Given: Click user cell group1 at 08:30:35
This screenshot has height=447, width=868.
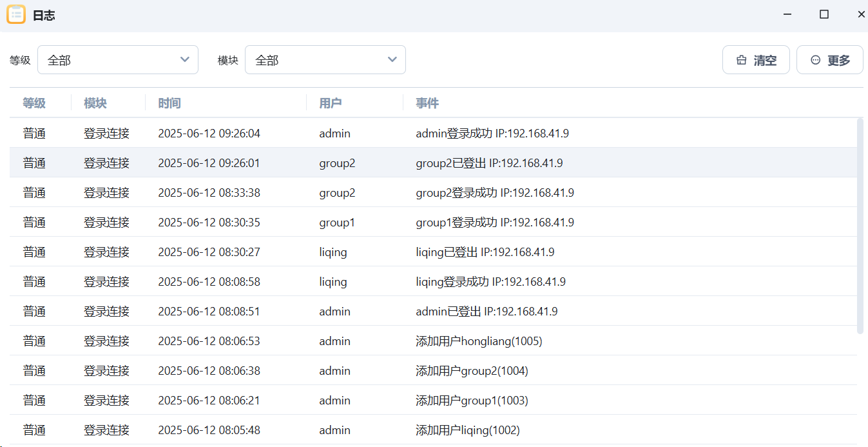Looking at the screenshot, I should pyautogui.click(x=337, y=223).
